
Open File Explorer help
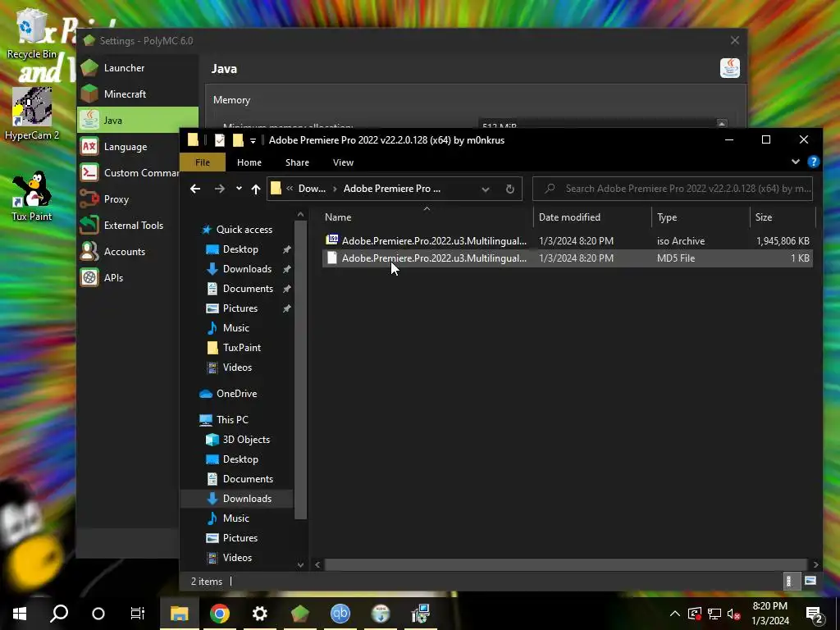pyautogui.click(x=813, y=162)
